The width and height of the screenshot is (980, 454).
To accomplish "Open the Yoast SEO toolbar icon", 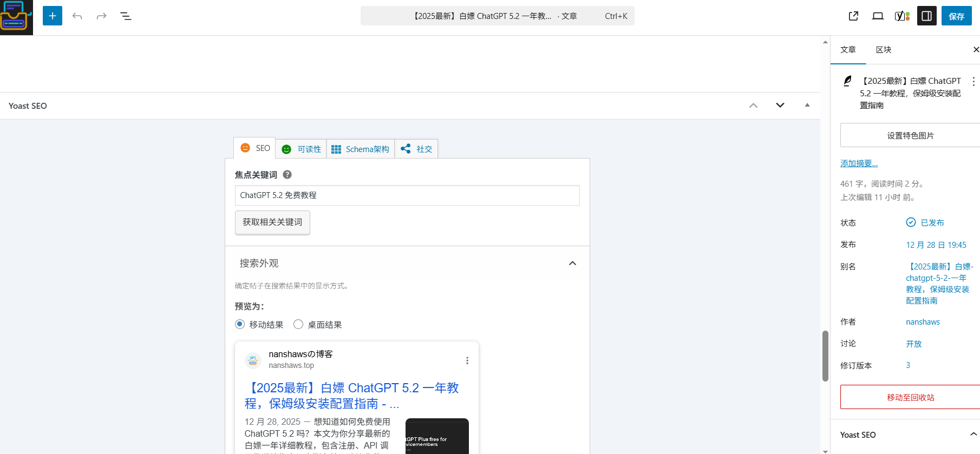I will point(902,16).
